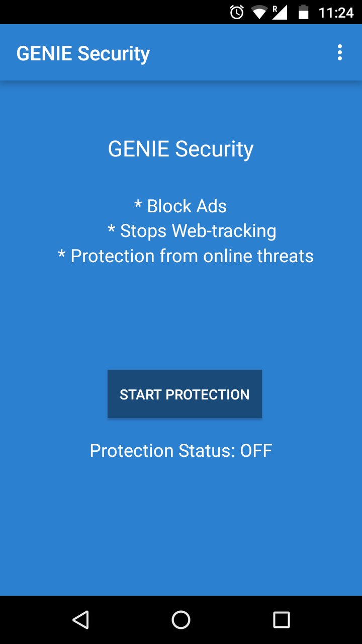Tap Protection Status: OFF to change it
Image resolution: width=362 pixels, height=644 pixels.
coord(181,450)
